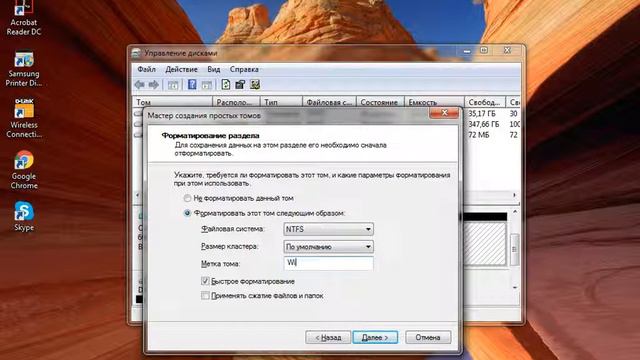The image size is (640, 360).
Task: Click 'Управление дисками' window title
Action: [181, 53]
